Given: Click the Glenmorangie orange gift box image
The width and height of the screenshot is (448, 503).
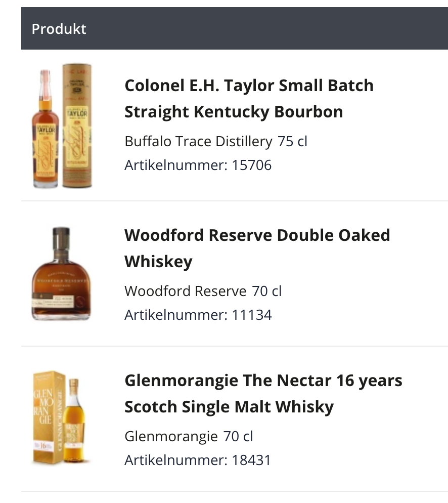Looking at the screenshot, I should [x=48, y=418].
